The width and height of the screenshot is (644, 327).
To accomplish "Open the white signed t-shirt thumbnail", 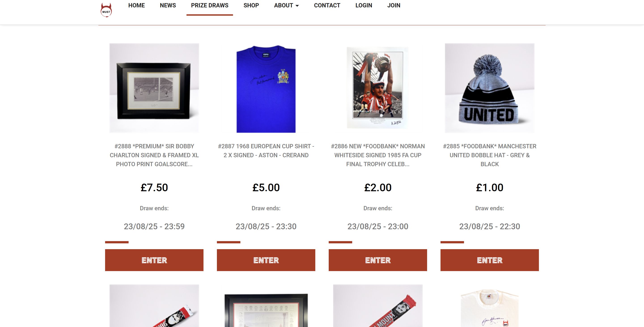I will click(489, 308).
